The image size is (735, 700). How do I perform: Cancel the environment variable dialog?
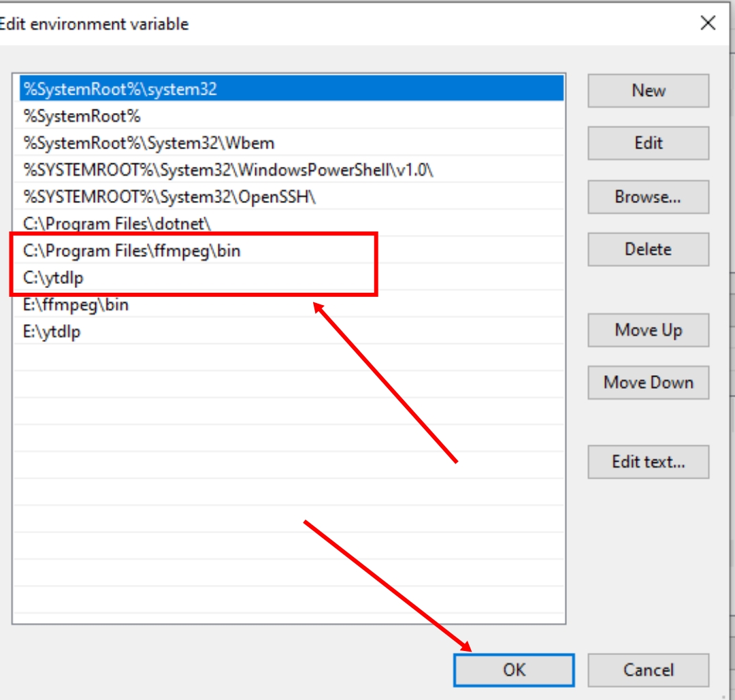point(648,670)
